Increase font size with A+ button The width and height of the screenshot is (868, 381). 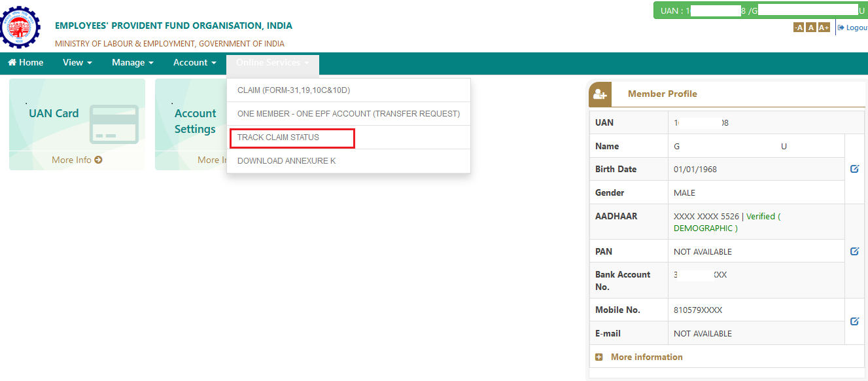point(824,27)
